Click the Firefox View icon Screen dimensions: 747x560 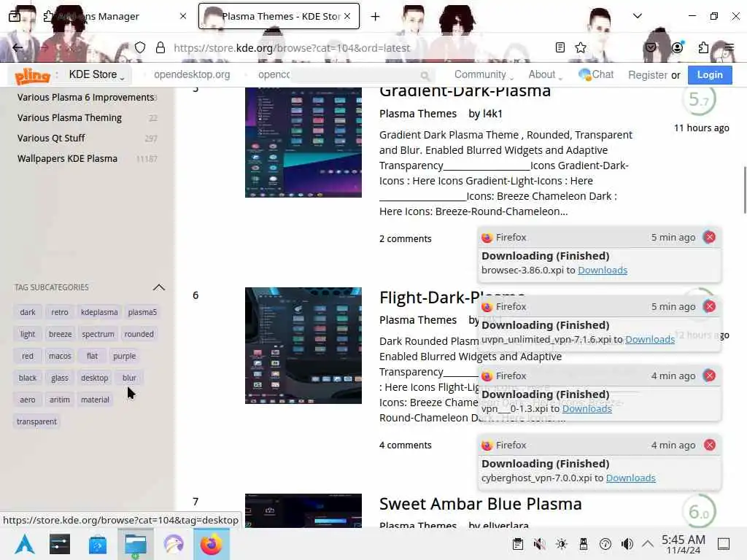(15, 16)
